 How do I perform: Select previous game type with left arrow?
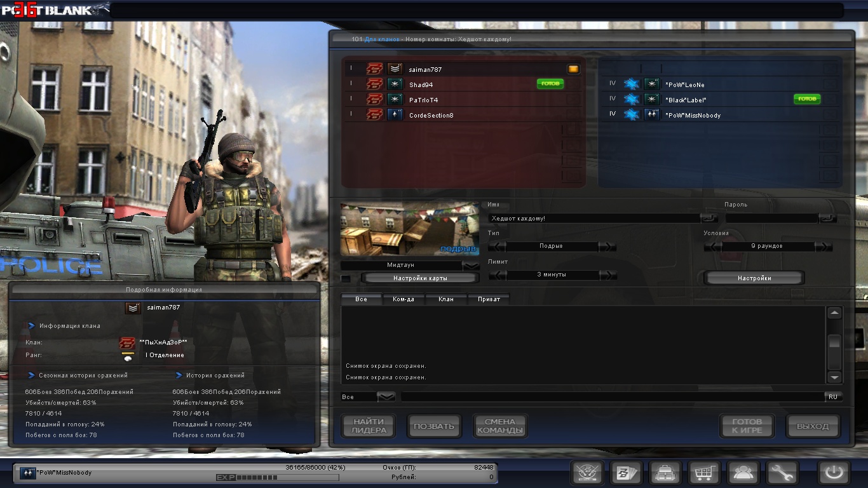coord(496,246)
